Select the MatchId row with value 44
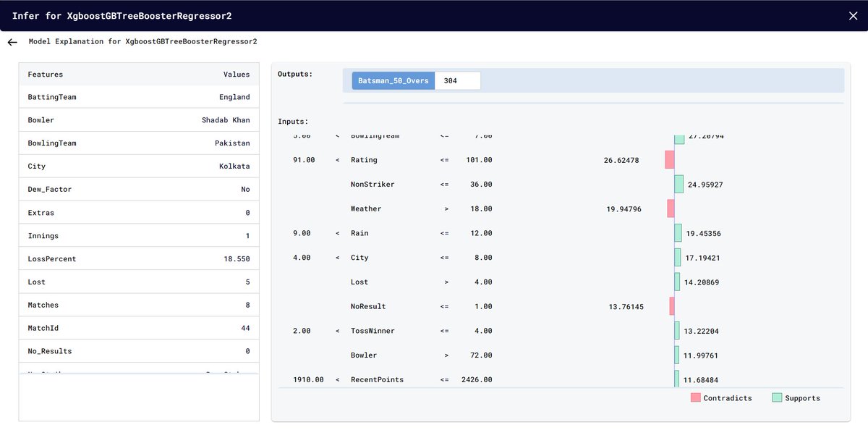Viewport: 868px width, 430px height. tap(137, 327)
